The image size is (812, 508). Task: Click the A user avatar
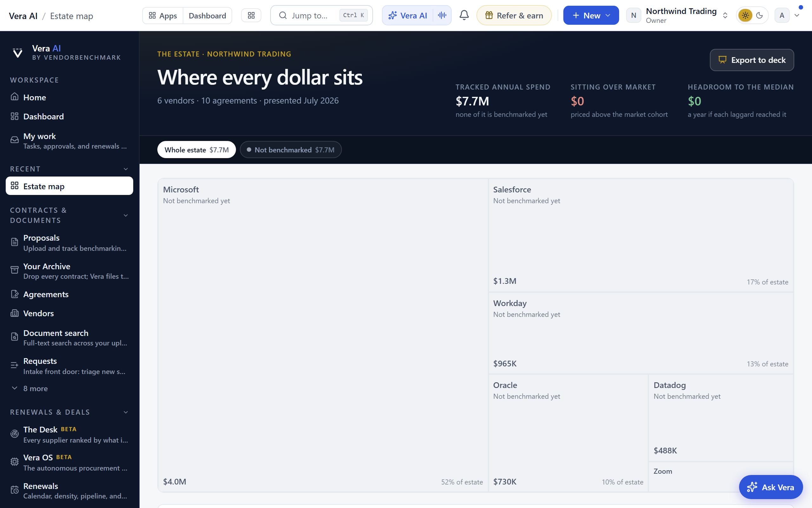(782, 15)
